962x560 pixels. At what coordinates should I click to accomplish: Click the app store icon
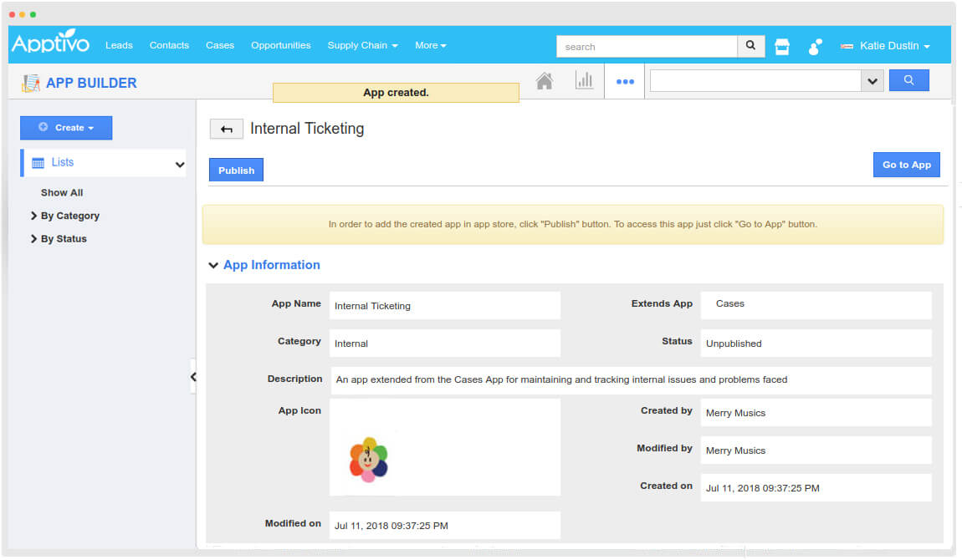coord(782,47)
